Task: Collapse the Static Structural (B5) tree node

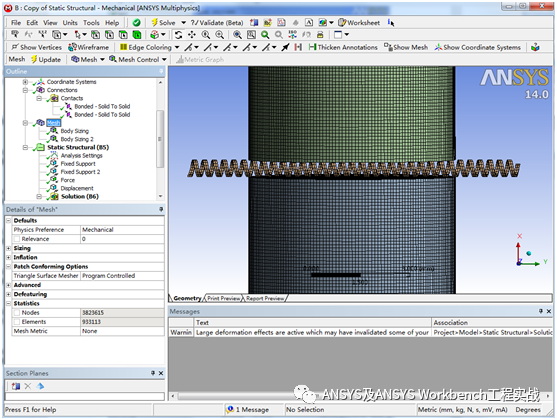Action: pyautogui.click(x=25, y=147)
